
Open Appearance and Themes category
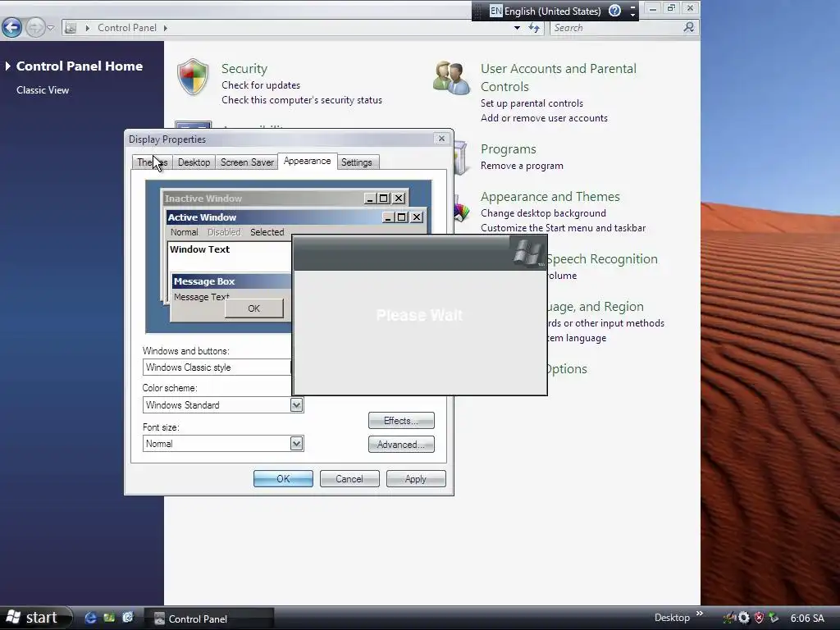pyautogui.click(x=550, y=197)
